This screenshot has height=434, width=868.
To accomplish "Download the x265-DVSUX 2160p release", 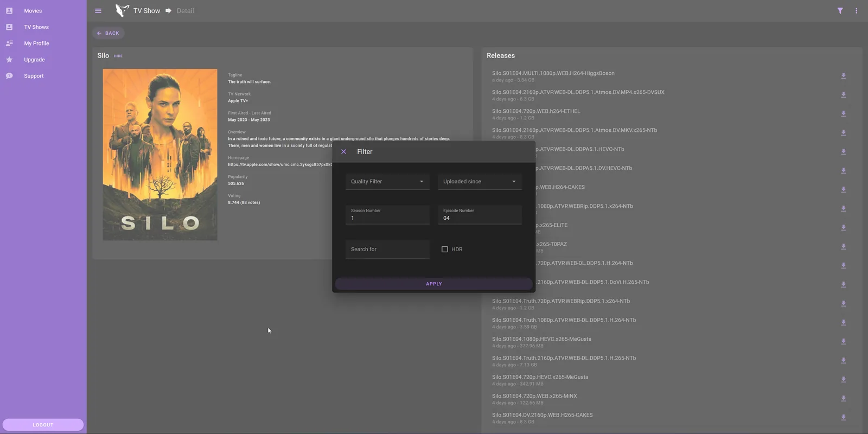I will tap(843, 95).
